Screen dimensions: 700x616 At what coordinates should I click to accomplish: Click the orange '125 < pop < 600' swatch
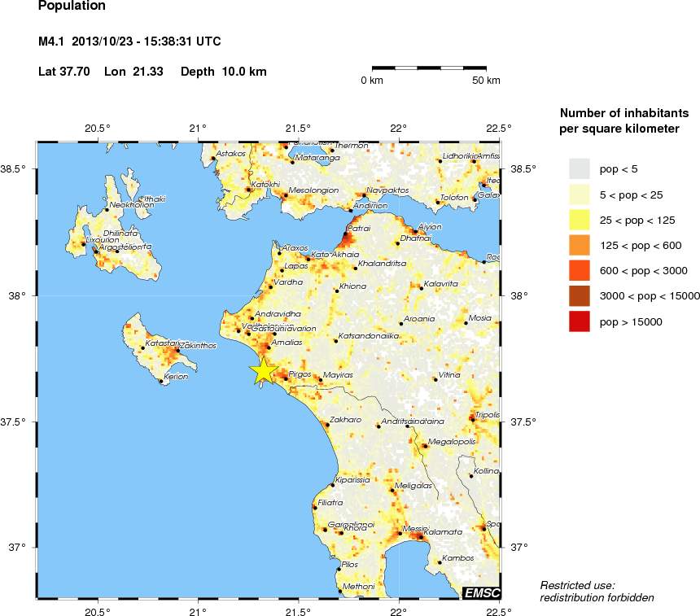point(579,245)
